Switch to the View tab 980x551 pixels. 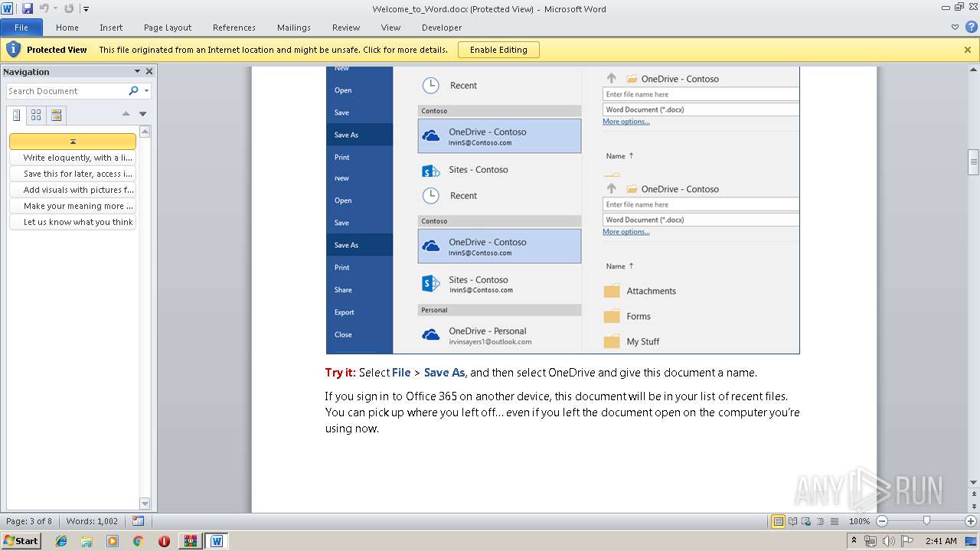(390, 28)
